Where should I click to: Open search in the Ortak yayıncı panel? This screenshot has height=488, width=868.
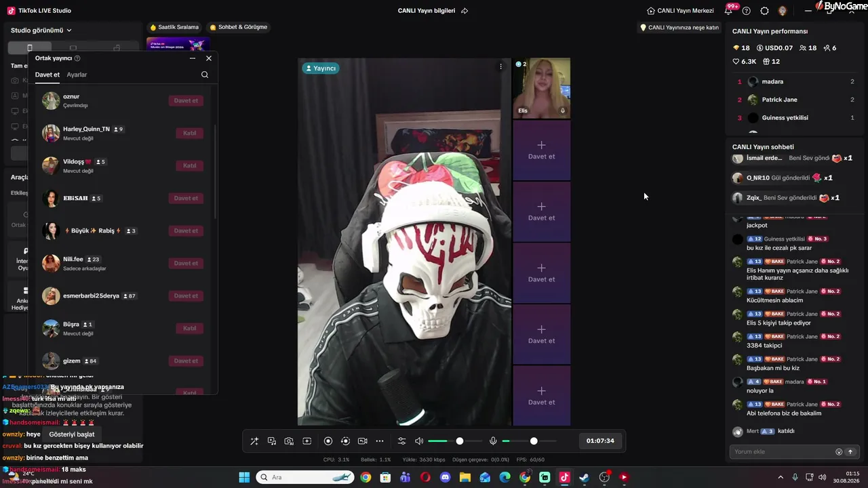(x=205, y=75)
